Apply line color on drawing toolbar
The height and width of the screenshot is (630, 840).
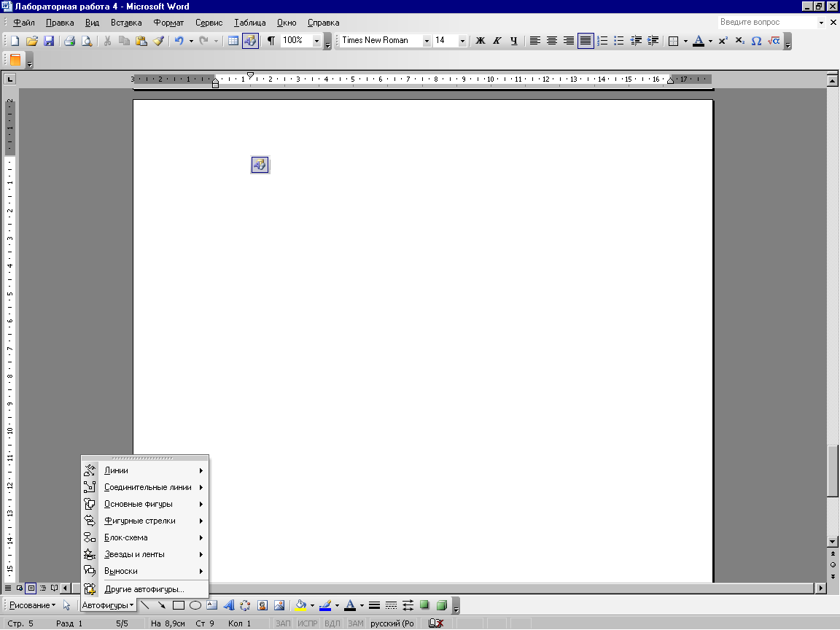click(x=324, y=605)
